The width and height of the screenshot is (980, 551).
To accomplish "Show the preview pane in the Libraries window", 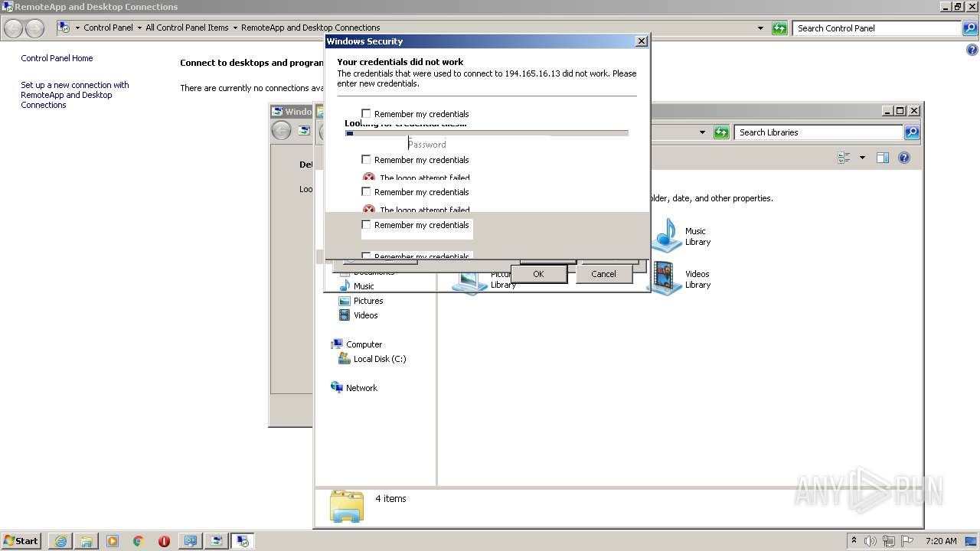I will [x=883, y=158].
